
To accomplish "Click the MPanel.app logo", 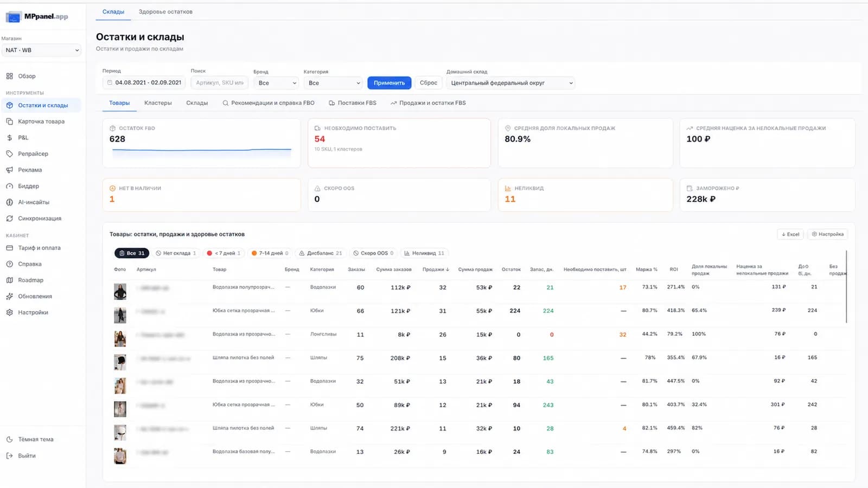I will (37, 17).
